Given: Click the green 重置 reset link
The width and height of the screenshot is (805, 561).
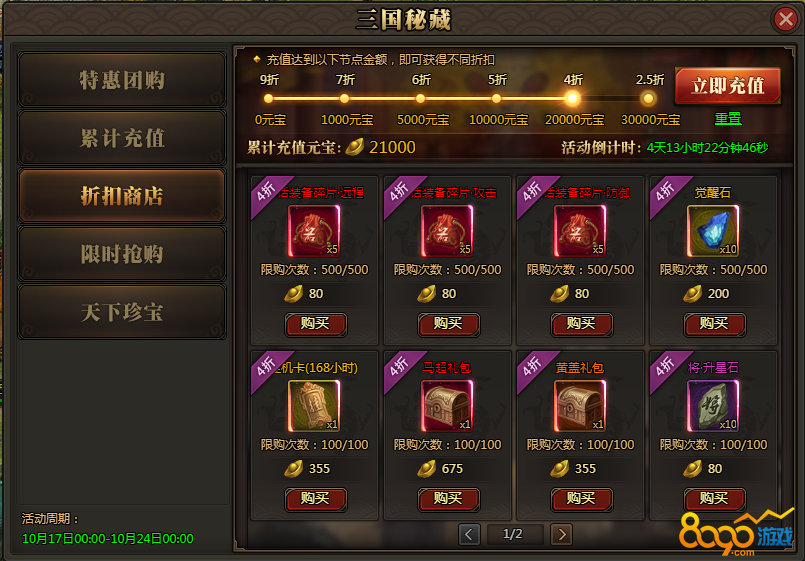Looking at the screenshot, I should pyautogui.click(x=728, y=119).
